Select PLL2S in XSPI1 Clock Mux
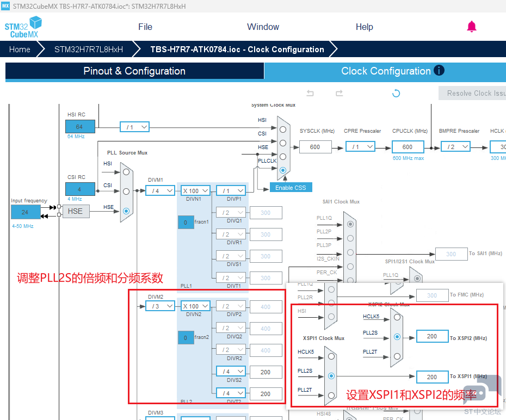Image resolution: width=506 pixels, height=420 pixels. pos(331,376)
